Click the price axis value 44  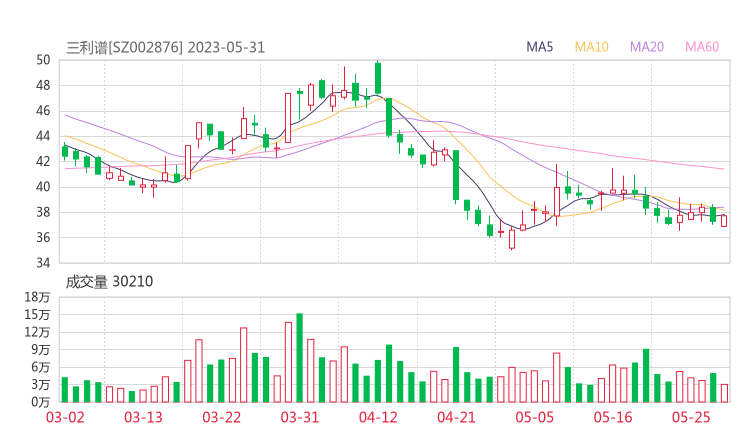point(43,136)
